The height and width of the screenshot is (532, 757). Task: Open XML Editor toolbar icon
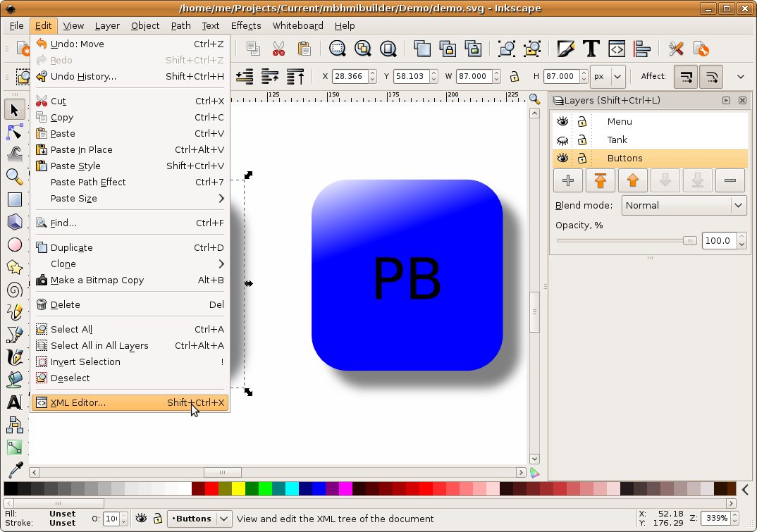click(x=617, y=49)
